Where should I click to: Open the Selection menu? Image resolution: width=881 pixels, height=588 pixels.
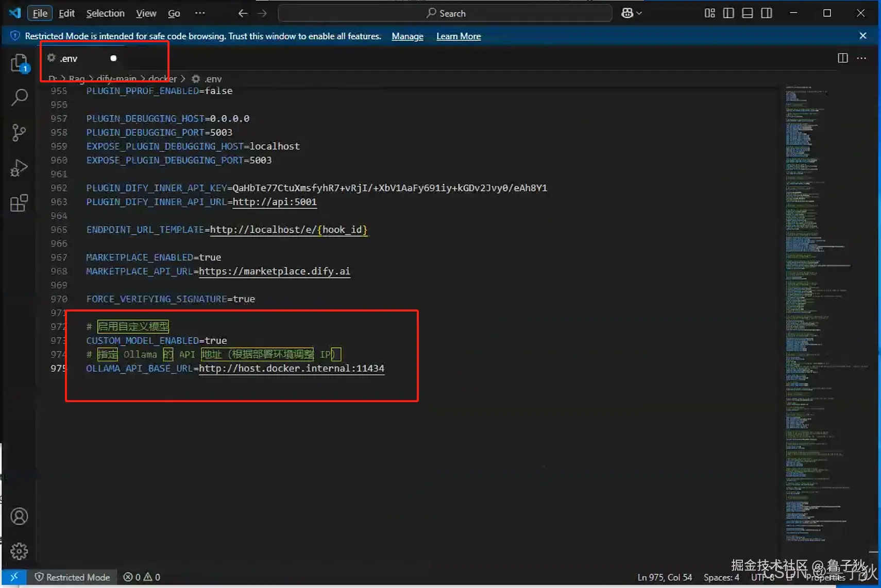click(x=105, y=13)
